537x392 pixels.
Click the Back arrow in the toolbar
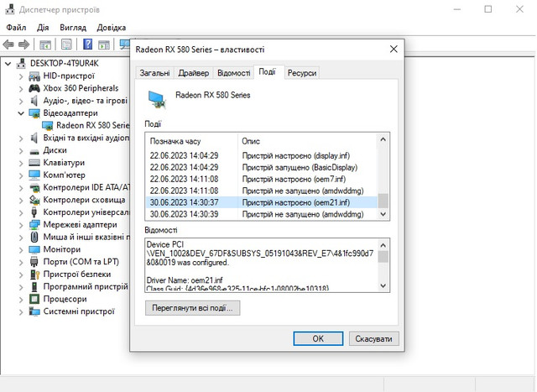[x=8, y=44]
